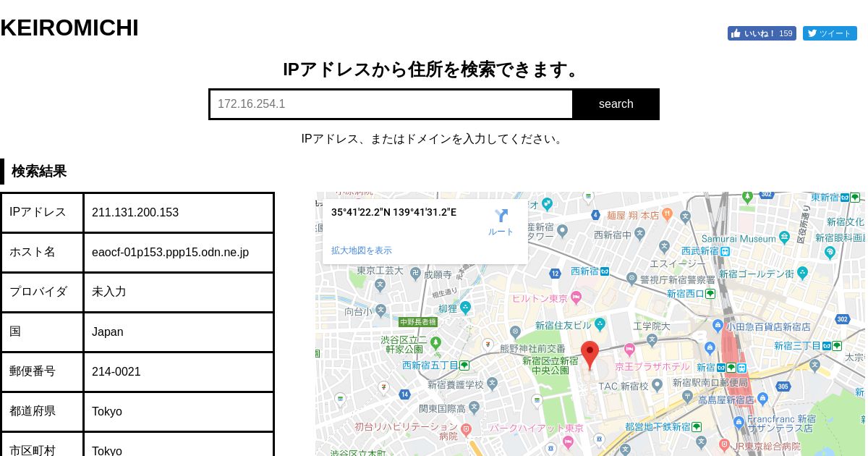The height and width of the screenshot is (456, 868).
Task: Click the Twitter ツイート button
Action: [x=830, y=33]
